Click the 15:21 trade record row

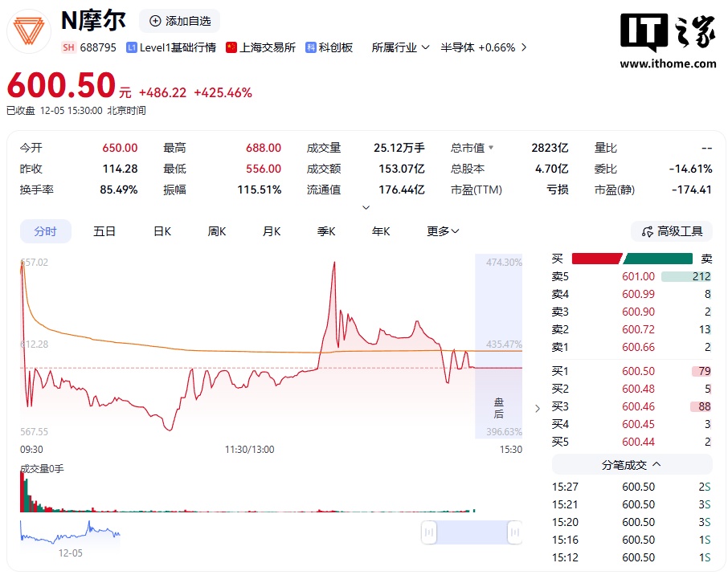point(632,504)
